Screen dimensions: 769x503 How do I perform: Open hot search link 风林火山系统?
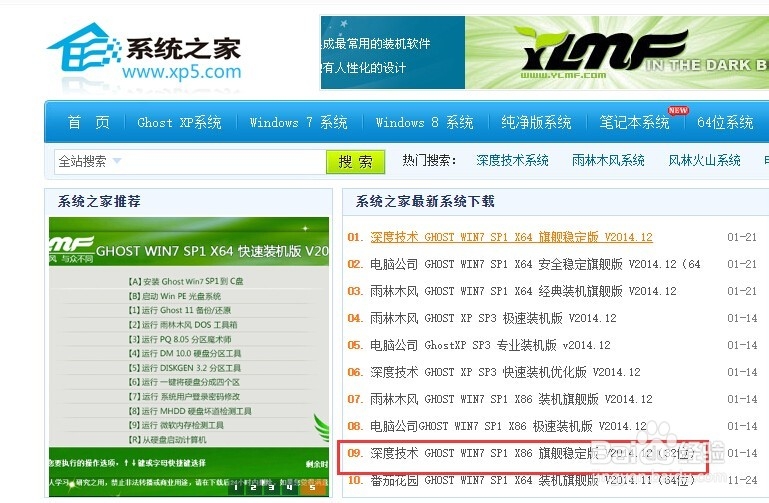704,160
